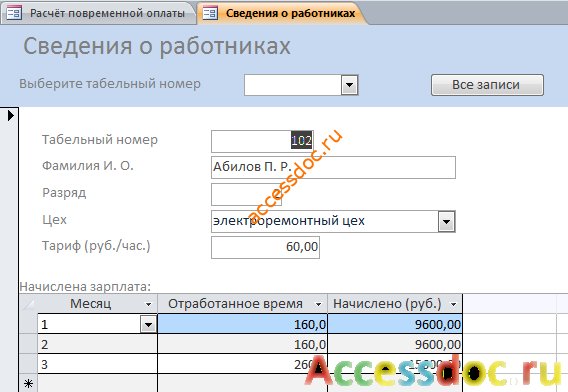Click form icon on Сведения о работниках tab
Image resolution: width=568 pixels, height=392 pixels.
(x=210, y=13)
